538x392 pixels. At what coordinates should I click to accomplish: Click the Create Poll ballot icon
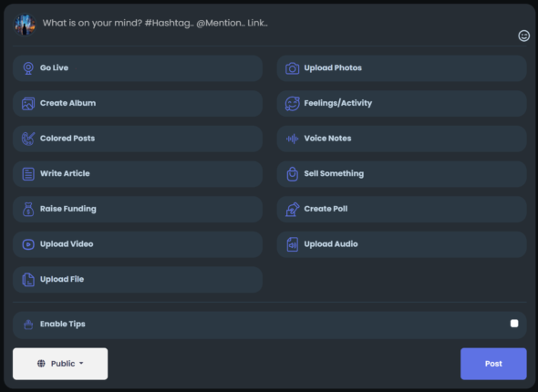point(292,209)
